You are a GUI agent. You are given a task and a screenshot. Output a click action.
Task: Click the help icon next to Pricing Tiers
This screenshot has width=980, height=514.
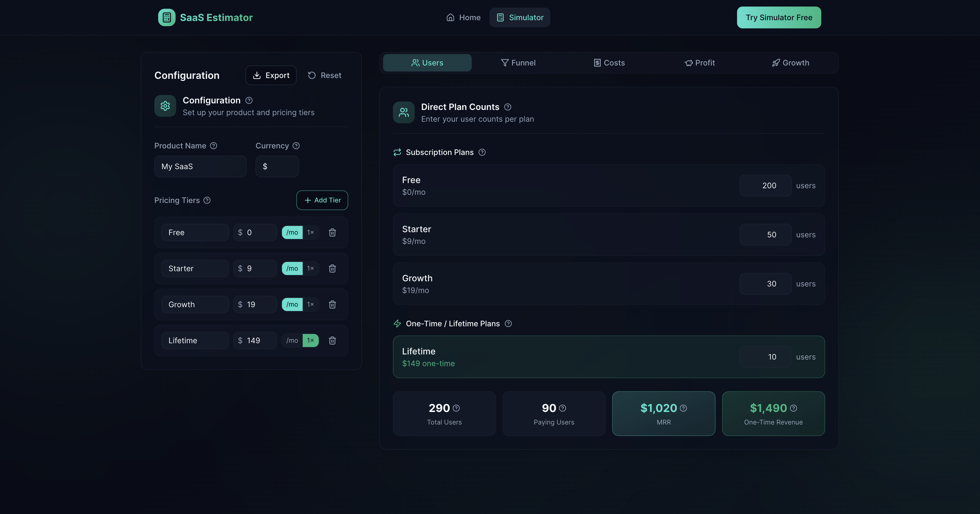(x=207, y=200)
